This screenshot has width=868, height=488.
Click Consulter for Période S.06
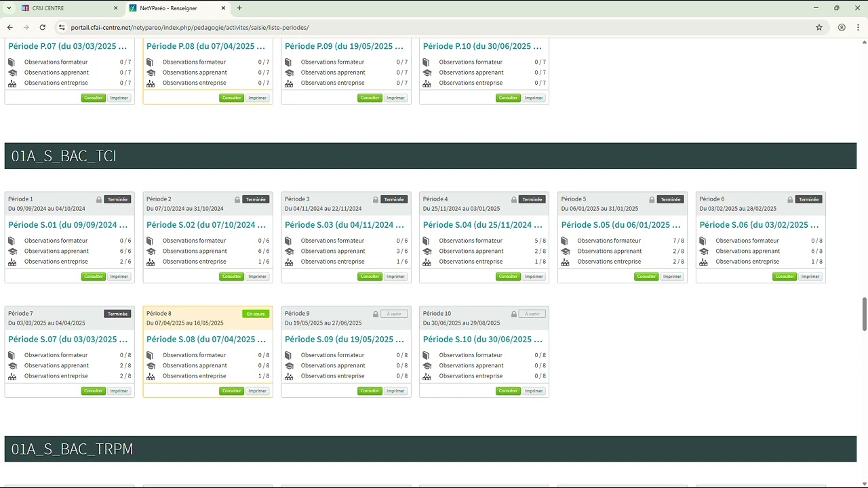785,277
